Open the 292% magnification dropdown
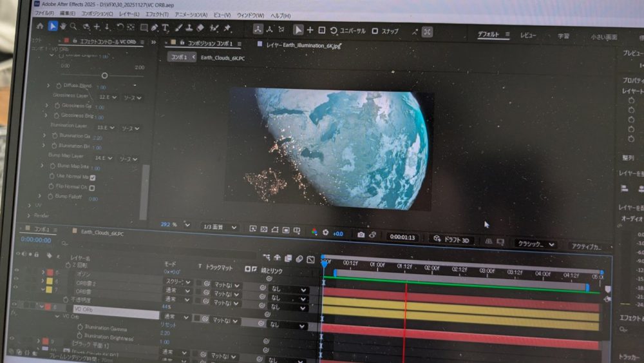This screenshot has width=644, height=363. [x=187, y=225]
